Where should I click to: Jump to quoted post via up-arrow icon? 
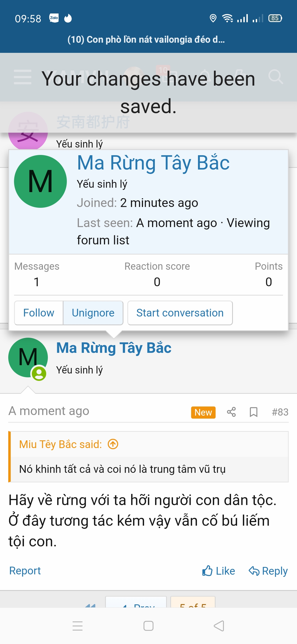click(113, 444)
